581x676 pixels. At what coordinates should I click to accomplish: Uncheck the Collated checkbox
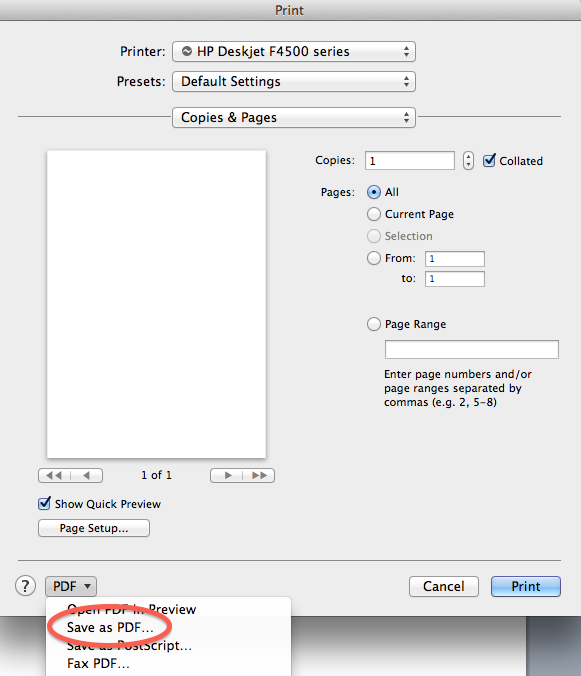click(x=489, y=160)
